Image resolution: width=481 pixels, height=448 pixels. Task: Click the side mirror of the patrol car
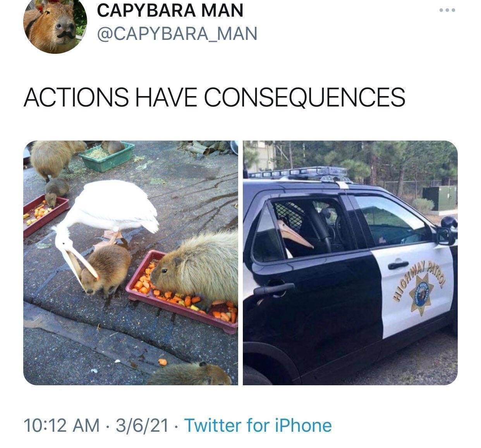(x=447, y=232)
